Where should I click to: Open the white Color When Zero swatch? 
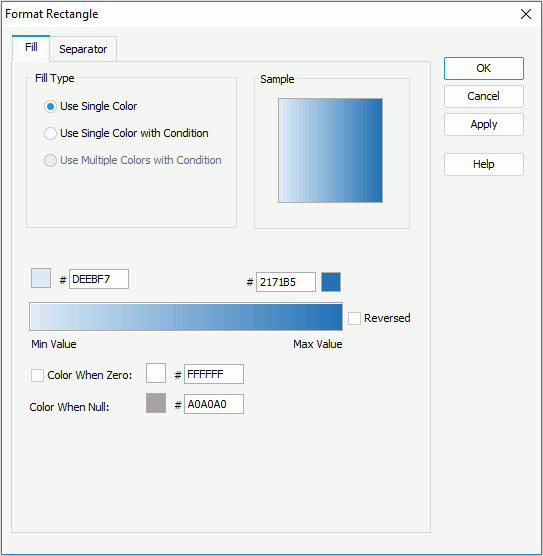point(156,373)
